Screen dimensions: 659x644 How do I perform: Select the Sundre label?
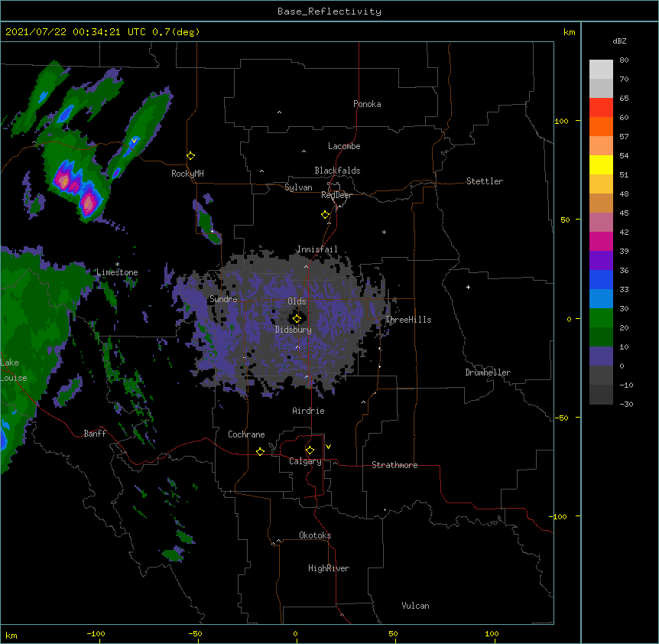click(223, 299)
